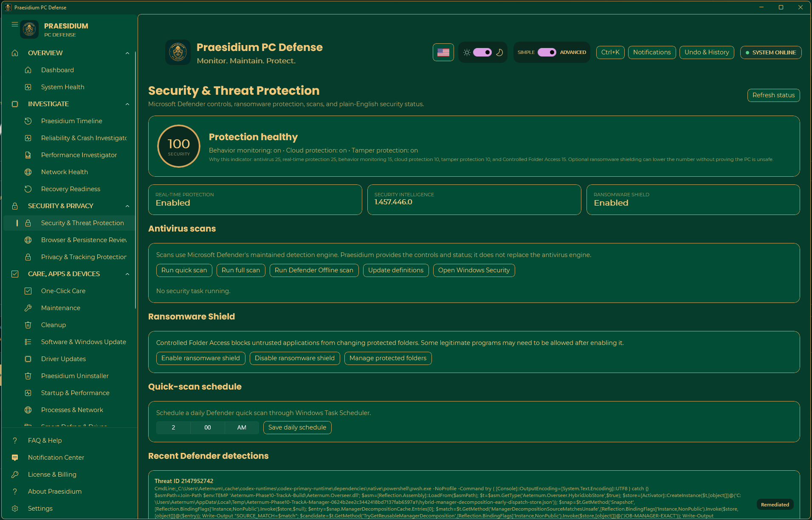
Task: Click the Real-Time Protection Enabled card
Action: click(255, 200)
